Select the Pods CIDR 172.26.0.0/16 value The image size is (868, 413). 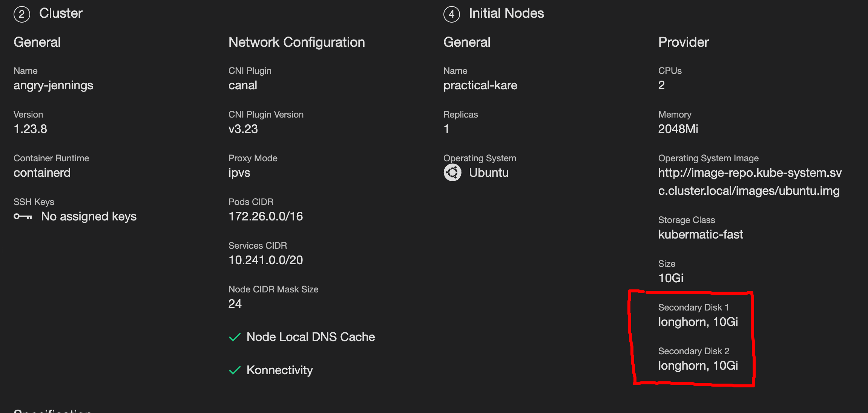pos(265,216)
